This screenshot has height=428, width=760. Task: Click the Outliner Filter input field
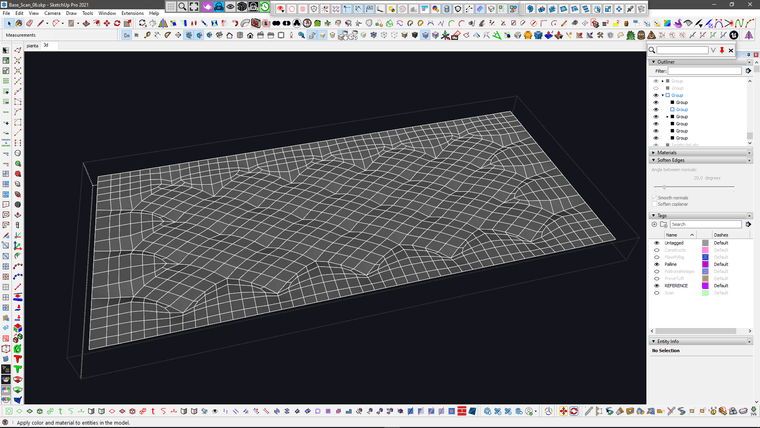pos(705,71)
